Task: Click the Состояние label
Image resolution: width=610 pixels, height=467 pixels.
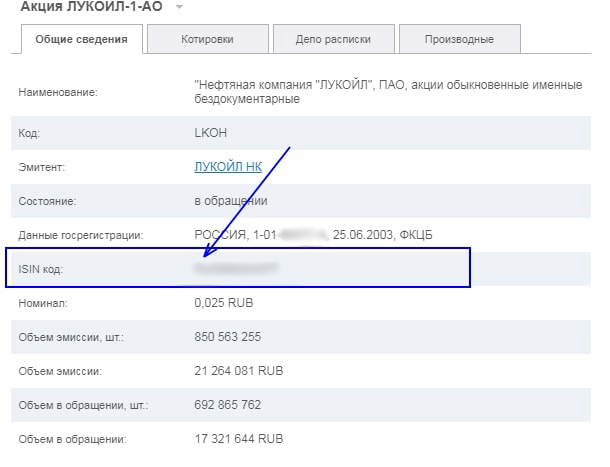Action: [x=47, y=201]
